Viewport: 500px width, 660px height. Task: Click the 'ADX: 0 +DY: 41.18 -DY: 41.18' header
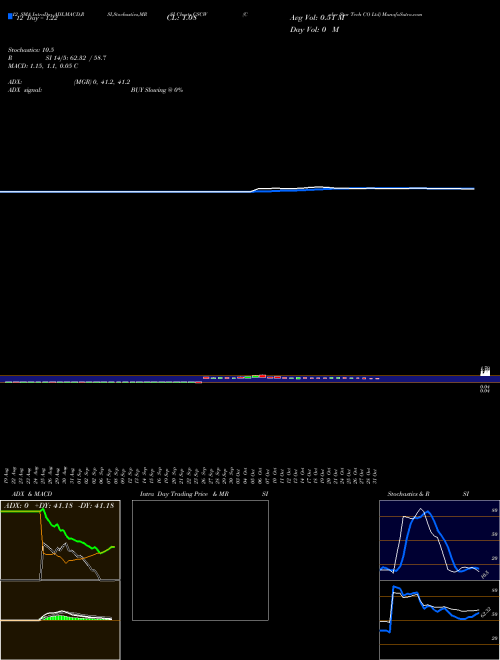60,505
